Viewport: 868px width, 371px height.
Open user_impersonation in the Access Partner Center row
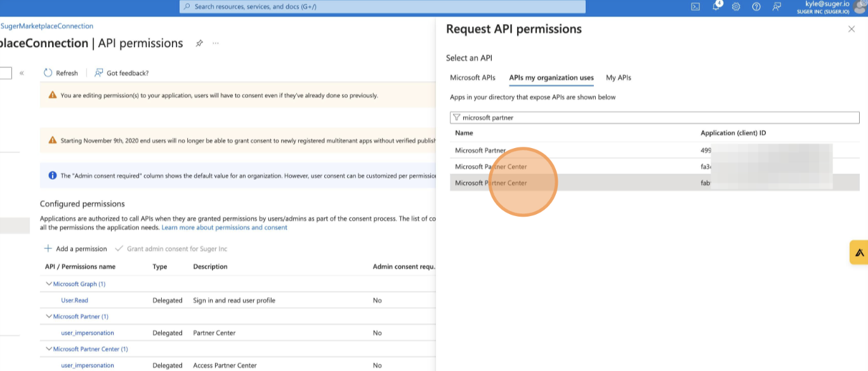tap(88, 365)
